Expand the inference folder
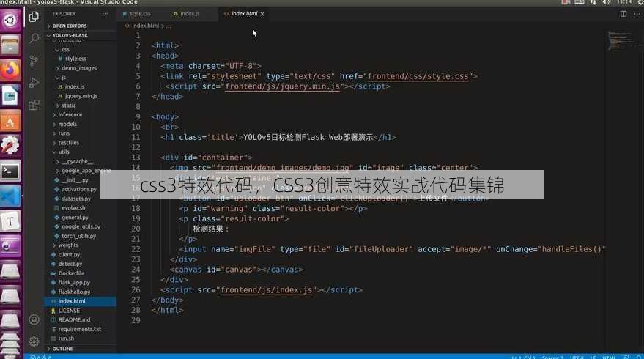The height and width of the screenshot is (359, 644). [70, 114]
